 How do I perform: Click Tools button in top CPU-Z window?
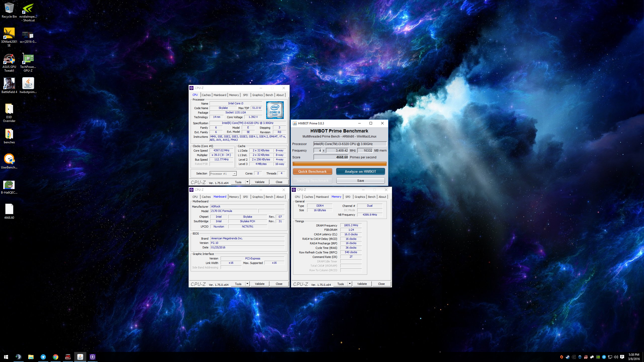(x=238, y=182)
